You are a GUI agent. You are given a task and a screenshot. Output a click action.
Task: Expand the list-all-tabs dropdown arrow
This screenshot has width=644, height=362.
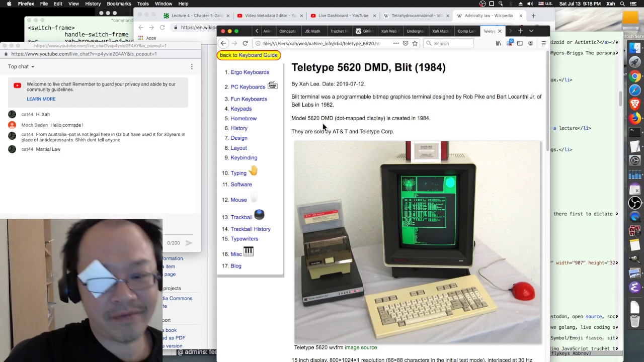tap(531, 31)
